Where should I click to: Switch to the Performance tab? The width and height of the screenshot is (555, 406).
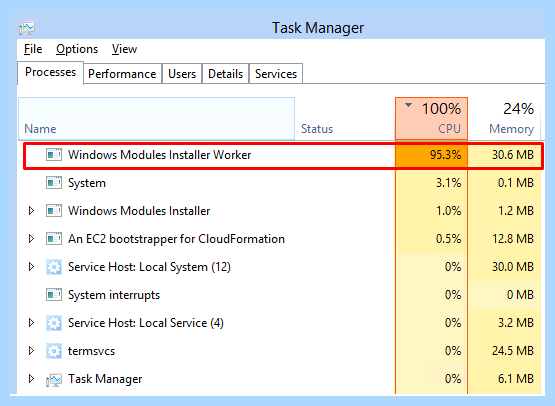click(x=122, y=74)
